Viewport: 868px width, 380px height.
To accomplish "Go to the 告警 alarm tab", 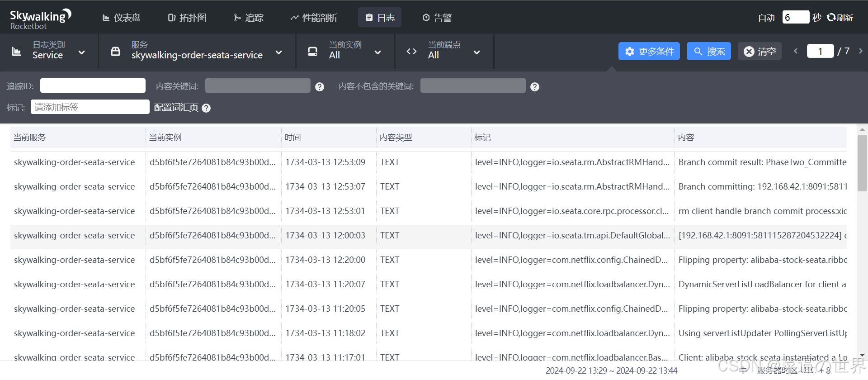I will click(x=437, y=18).
